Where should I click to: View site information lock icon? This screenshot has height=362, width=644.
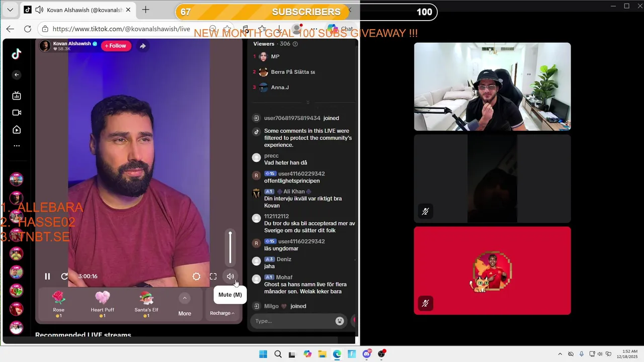45,29
